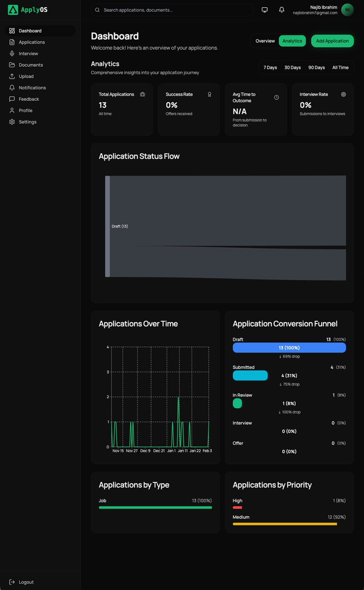
Task: Click the Interview funnel row label
Action: 242,423
